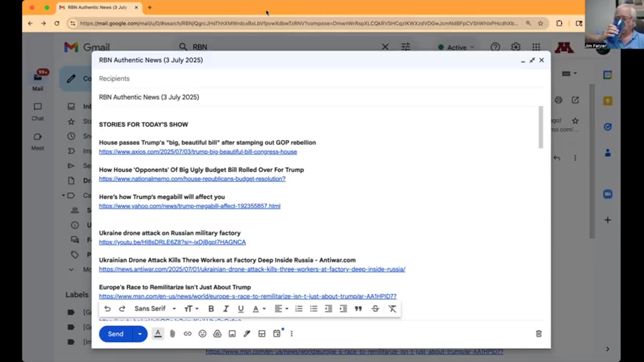Open the nationalmemo.com budget resolution link
644x362 pixels.
[x=192, y=179]
